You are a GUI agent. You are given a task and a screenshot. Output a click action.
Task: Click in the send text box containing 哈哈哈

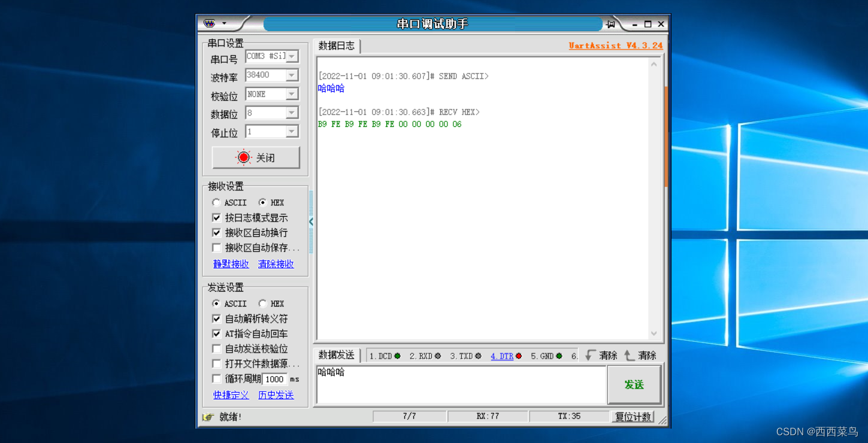(x=461, y=384)
